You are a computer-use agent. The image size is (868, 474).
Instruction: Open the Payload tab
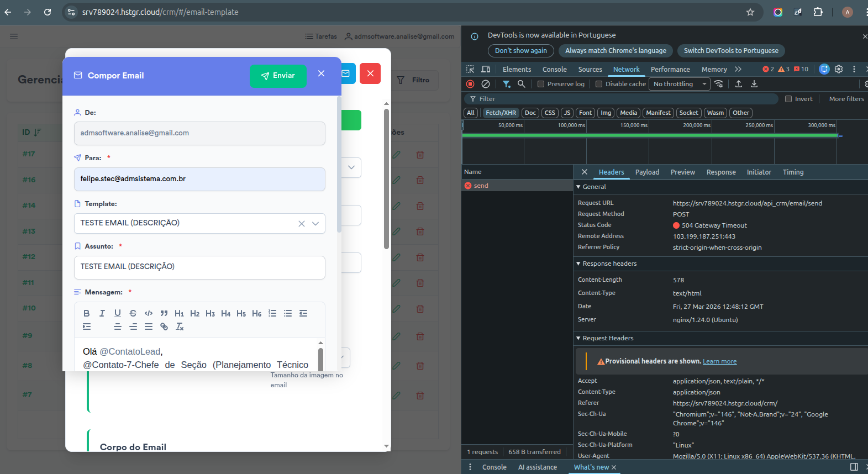click(647, 172)
